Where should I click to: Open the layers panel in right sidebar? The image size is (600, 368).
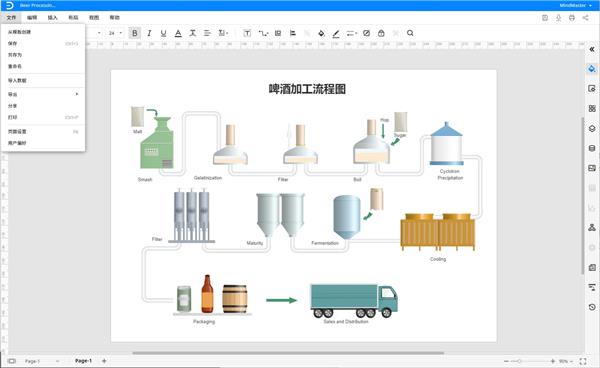pyautogui.click(x=592, y=128)
